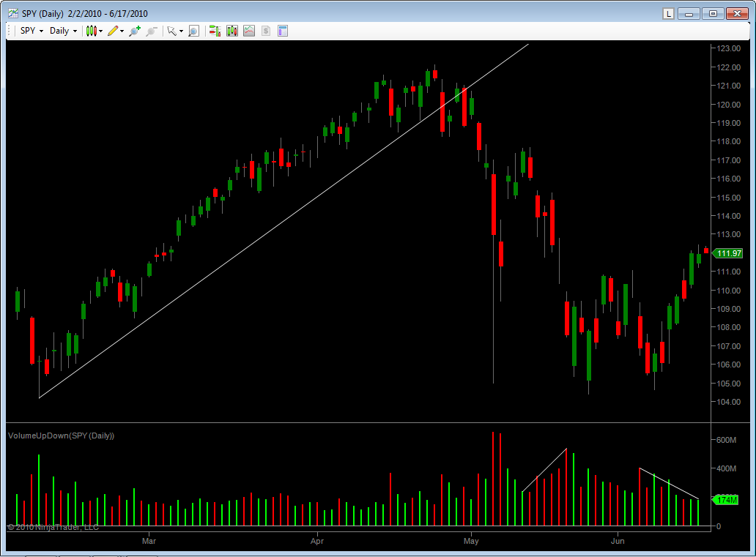Click the toolbar grip handle
The image size is (756, 557).
tap(10, 31)
